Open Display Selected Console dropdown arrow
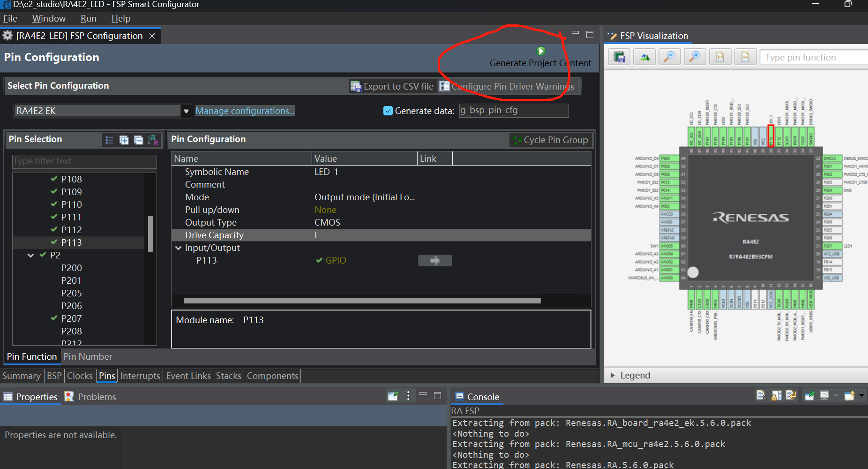The image size is (868, 469). [x=836, y=396]
